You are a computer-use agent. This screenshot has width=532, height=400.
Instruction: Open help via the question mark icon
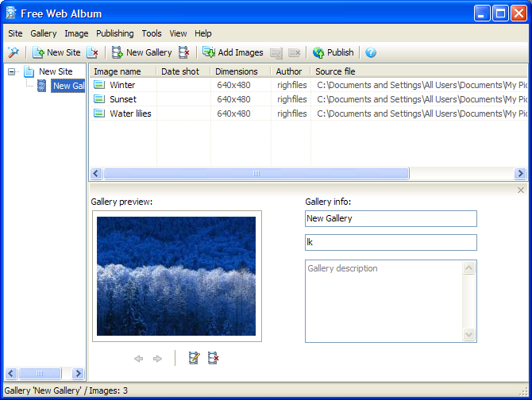click(370, 52)
